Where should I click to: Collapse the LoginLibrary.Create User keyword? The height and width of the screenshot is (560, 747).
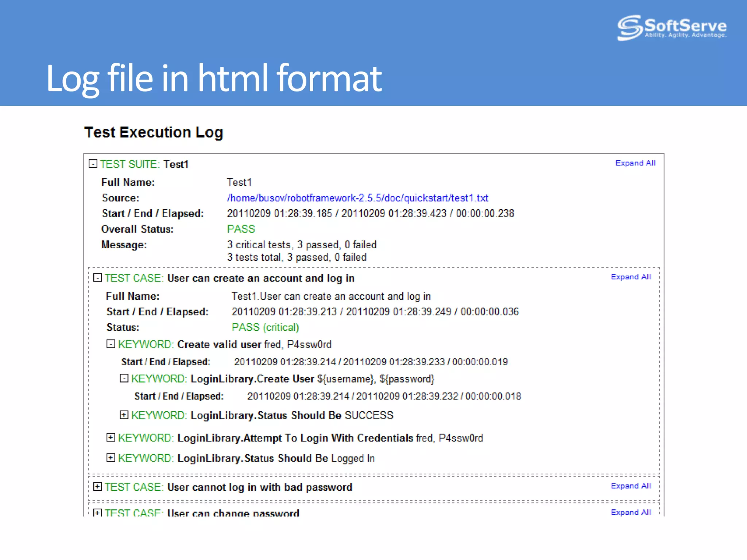coord(124,378)
